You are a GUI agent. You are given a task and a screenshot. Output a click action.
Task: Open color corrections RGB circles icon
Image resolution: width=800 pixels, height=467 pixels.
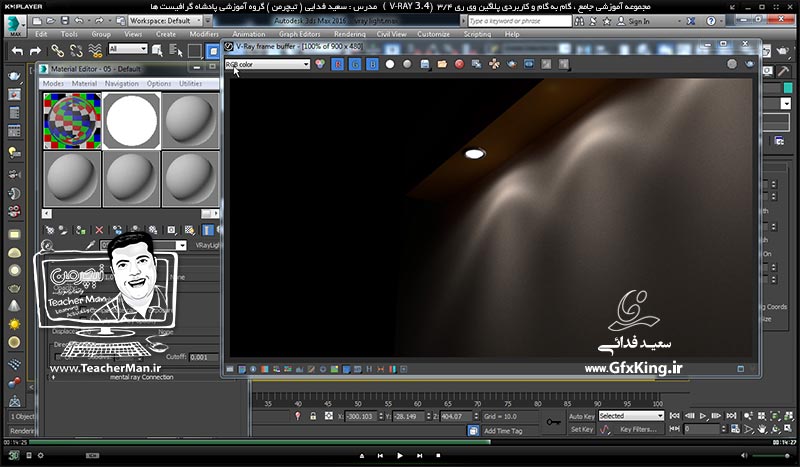(x=320, y=64)
